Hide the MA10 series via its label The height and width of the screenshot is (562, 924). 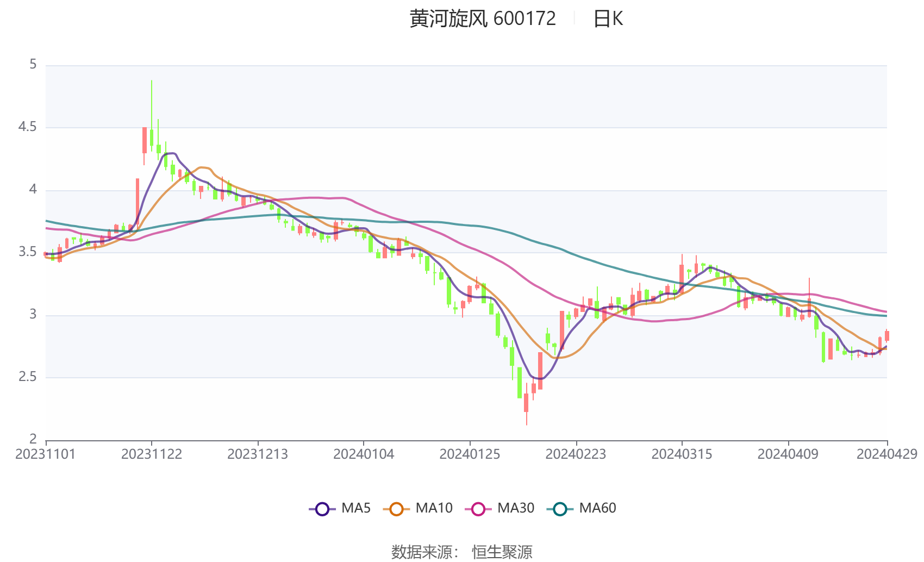[x=434, y=508]
